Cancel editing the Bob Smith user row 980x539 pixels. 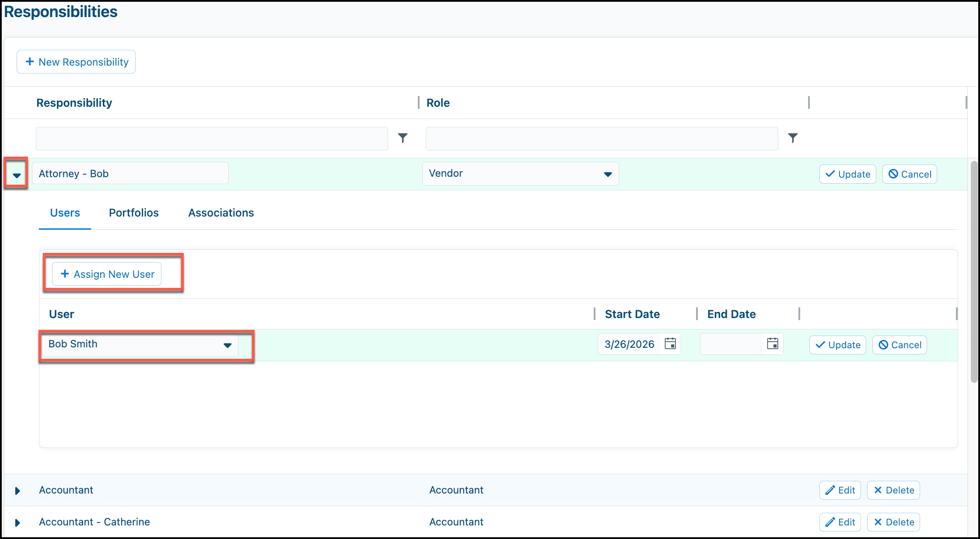(899, 345)
